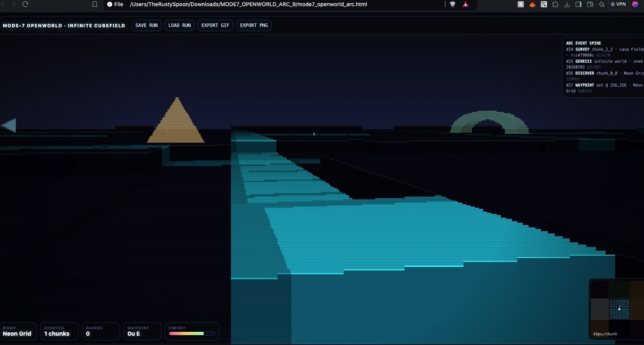The height and width of the screenshot is (345, 644).
Task: Open Leo AI sparkle icon
Action: pos(601,4)
